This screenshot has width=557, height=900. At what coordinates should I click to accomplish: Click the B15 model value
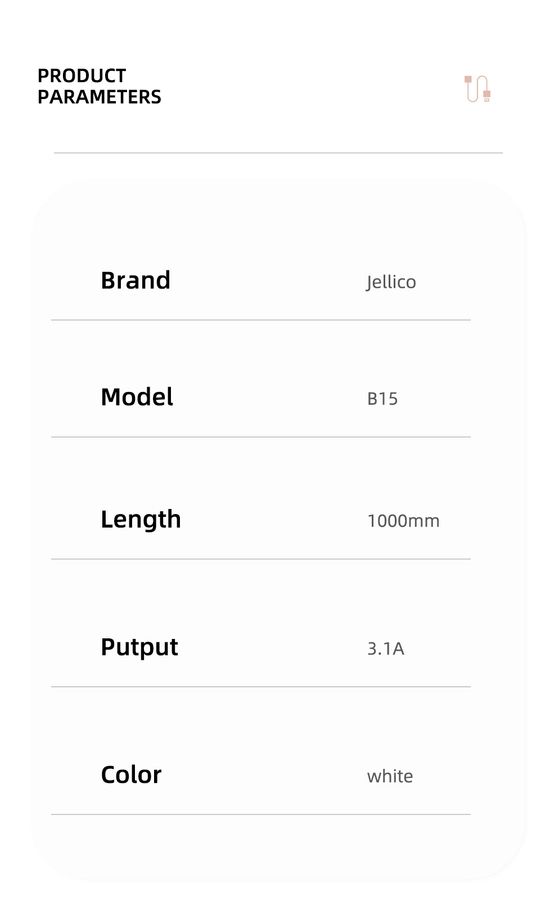(382, 399)
